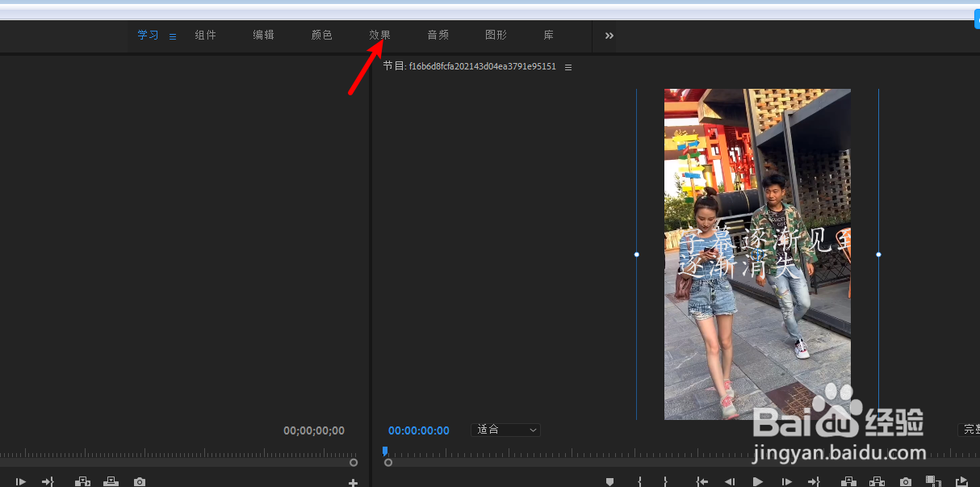This screenshot has height=487, width=980.
Task: Click the 完整 button on the right edge
Action: coord(969,429)
